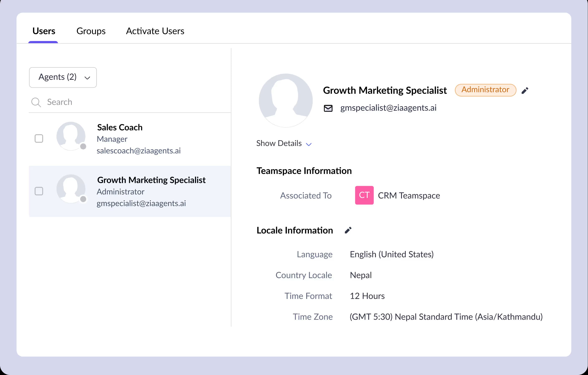Click the email envelope icon beside gmspecialist address
This screenshot has height=375, width=588.
click(328, 108)
